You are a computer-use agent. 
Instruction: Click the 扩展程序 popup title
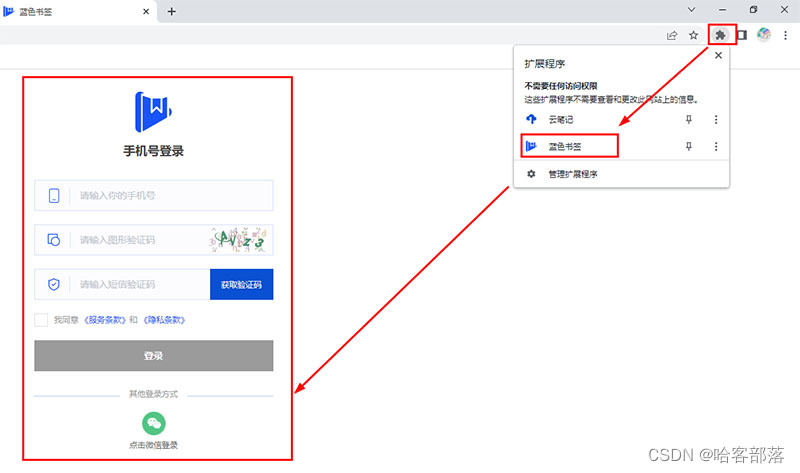(x=545, y=64)
